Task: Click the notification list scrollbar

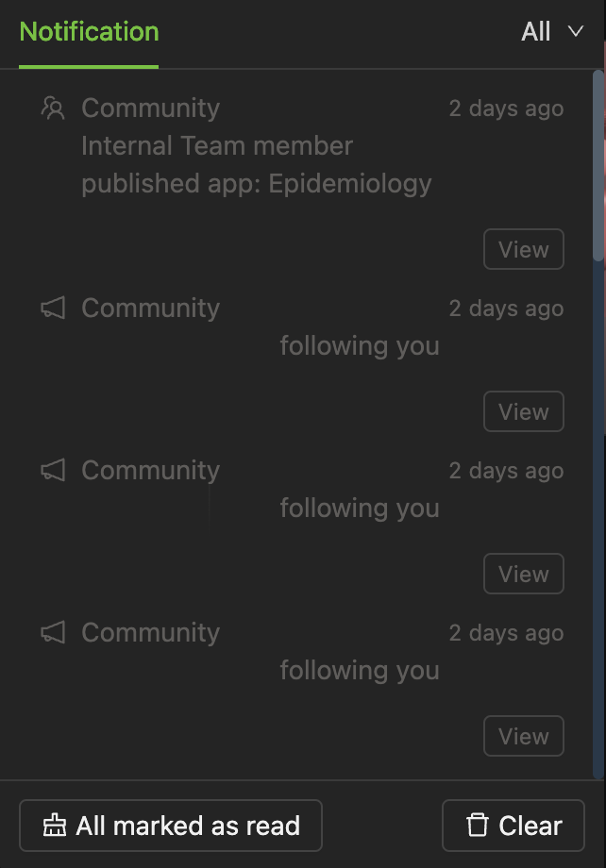Action: coord(598,165)
